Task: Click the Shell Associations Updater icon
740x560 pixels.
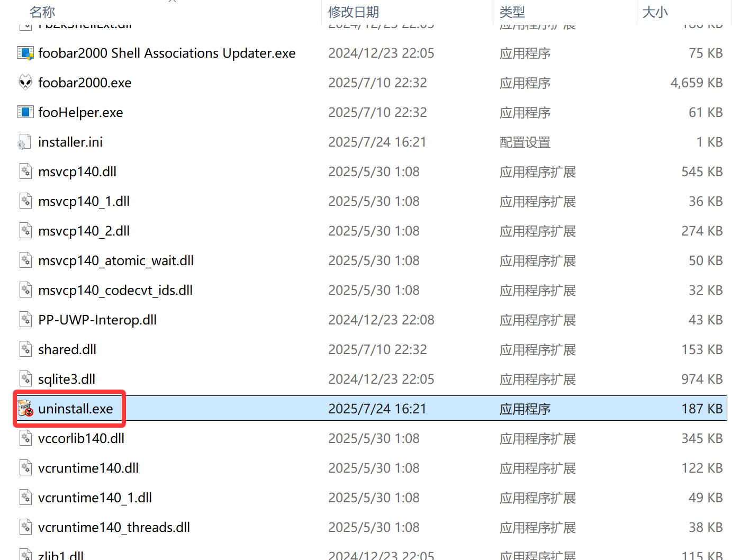Action: [25, 53]
